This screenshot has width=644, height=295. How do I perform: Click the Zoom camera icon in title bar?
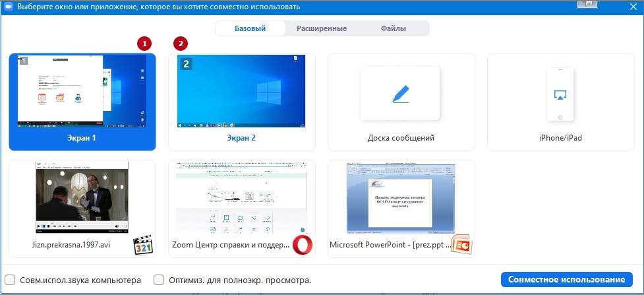[8, 7]
